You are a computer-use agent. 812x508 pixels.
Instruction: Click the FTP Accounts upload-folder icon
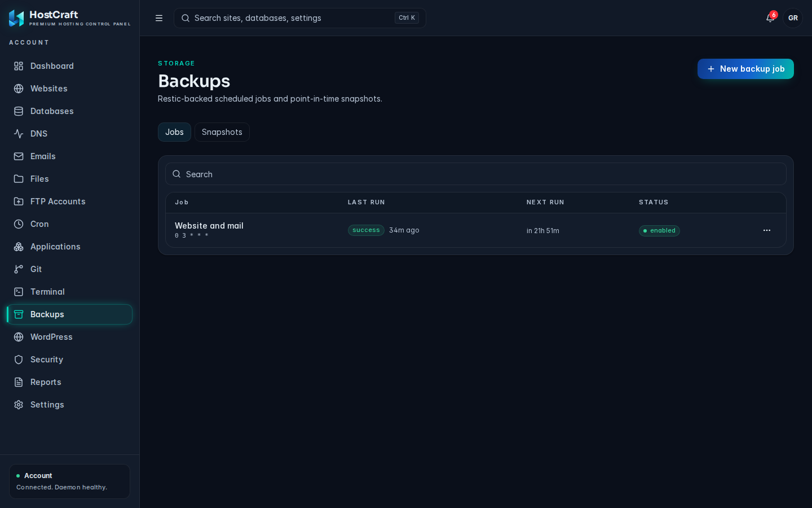[x=19, y=202]
